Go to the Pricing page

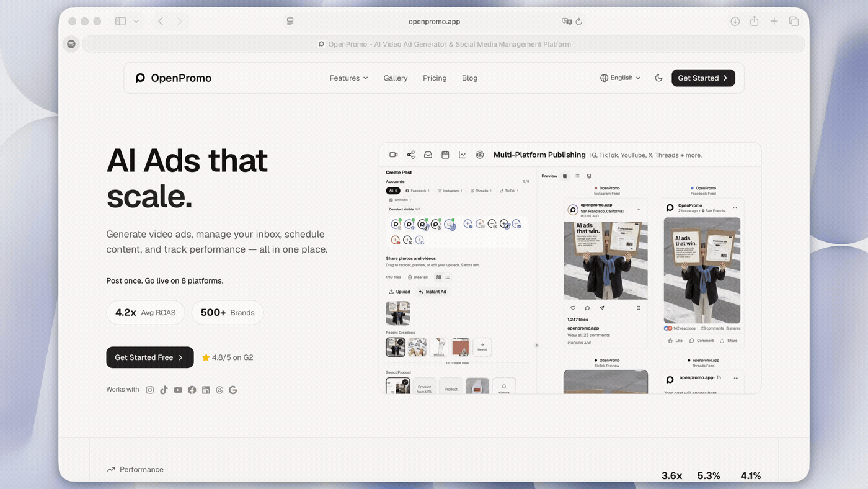[x=435, y=78]
